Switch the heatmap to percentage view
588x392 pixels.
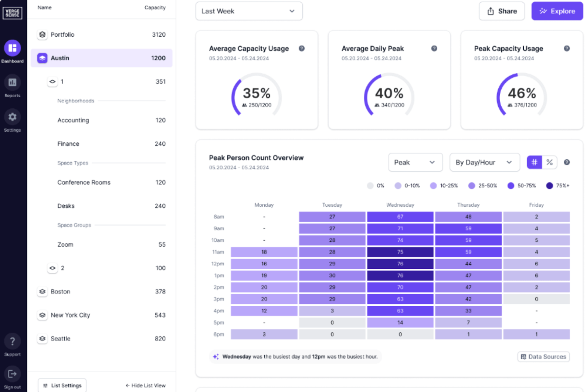549,162
